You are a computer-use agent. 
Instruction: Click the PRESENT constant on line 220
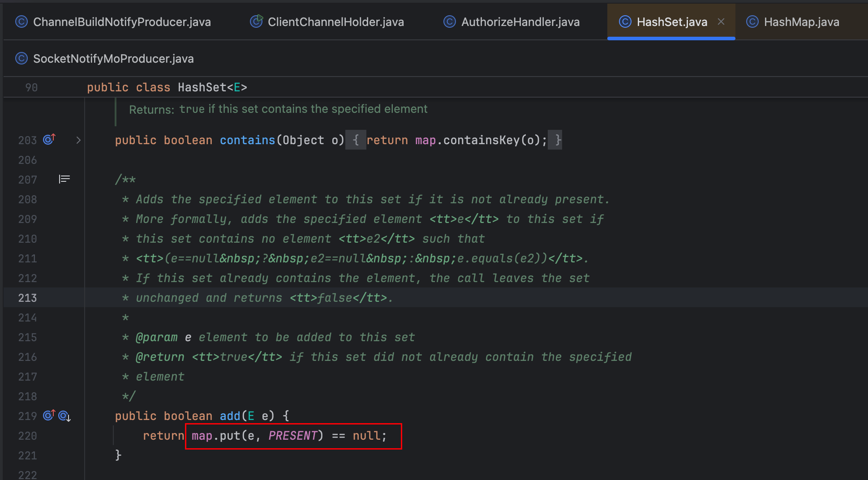pos(292,436)
